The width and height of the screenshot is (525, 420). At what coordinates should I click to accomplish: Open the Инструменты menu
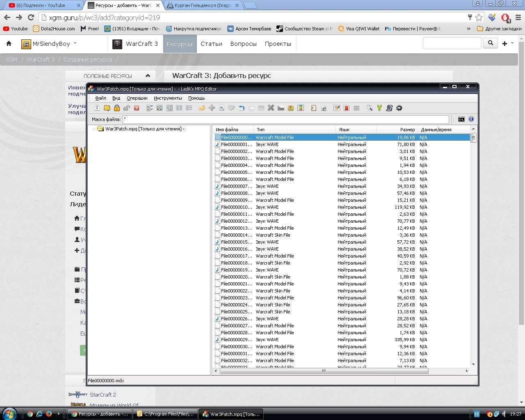pos(168,98)
